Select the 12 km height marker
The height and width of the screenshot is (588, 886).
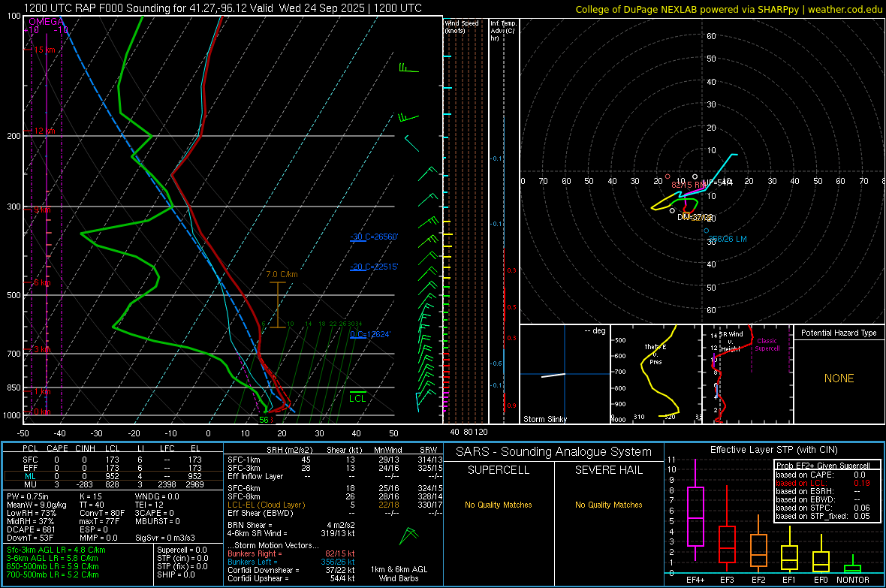click(44, 131)
